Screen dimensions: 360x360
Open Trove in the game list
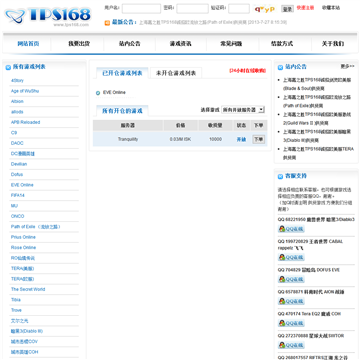[16, 310]
